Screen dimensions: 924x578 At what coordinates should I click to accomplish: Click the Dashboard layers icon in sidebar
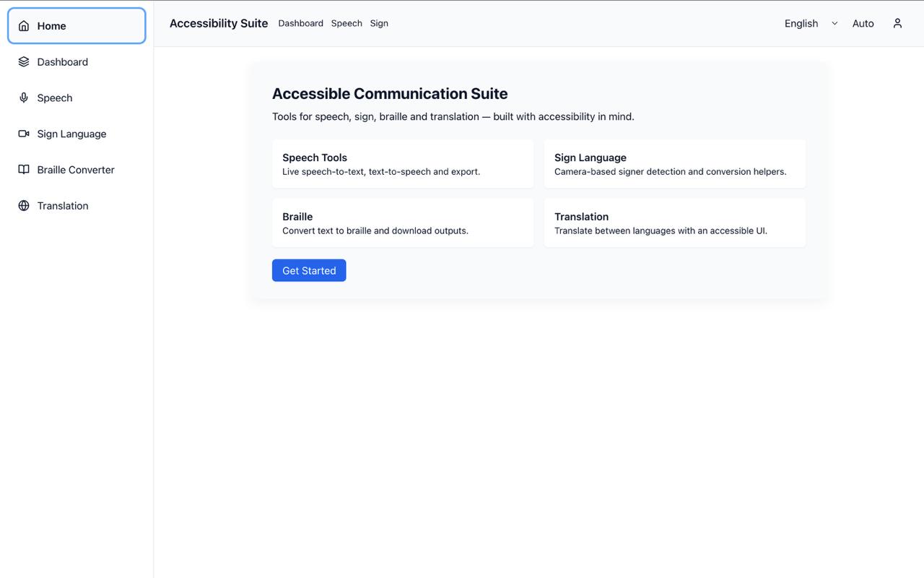tap(24, 62)
